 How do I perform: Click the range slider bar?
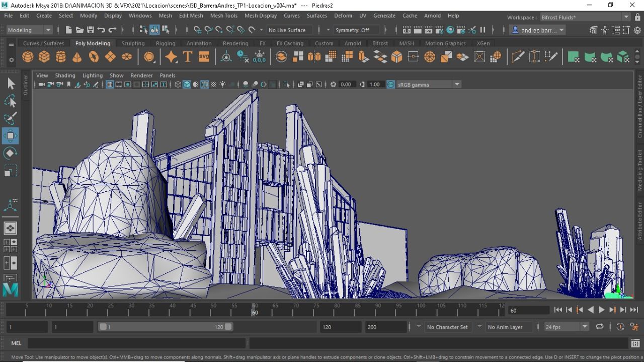(x=165, y=327)
